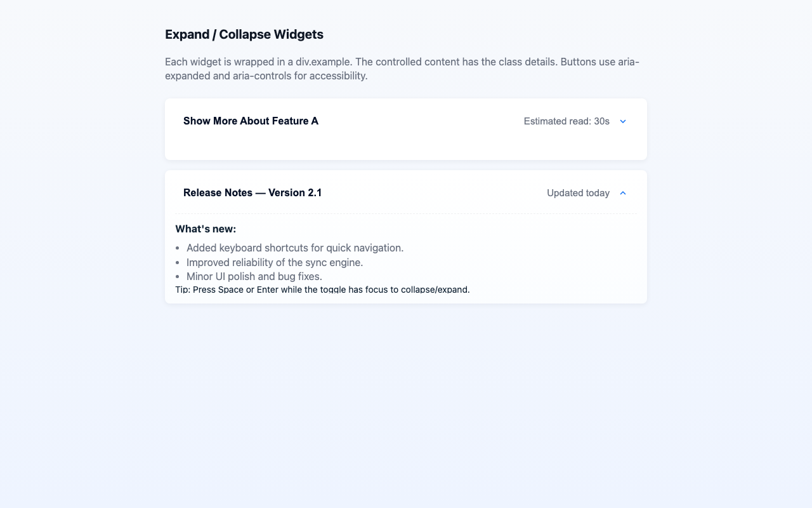Click the Show More About Feature A title
Image resolution: width=812 pixels, height=508 pixels.
[x=251, y=121]
